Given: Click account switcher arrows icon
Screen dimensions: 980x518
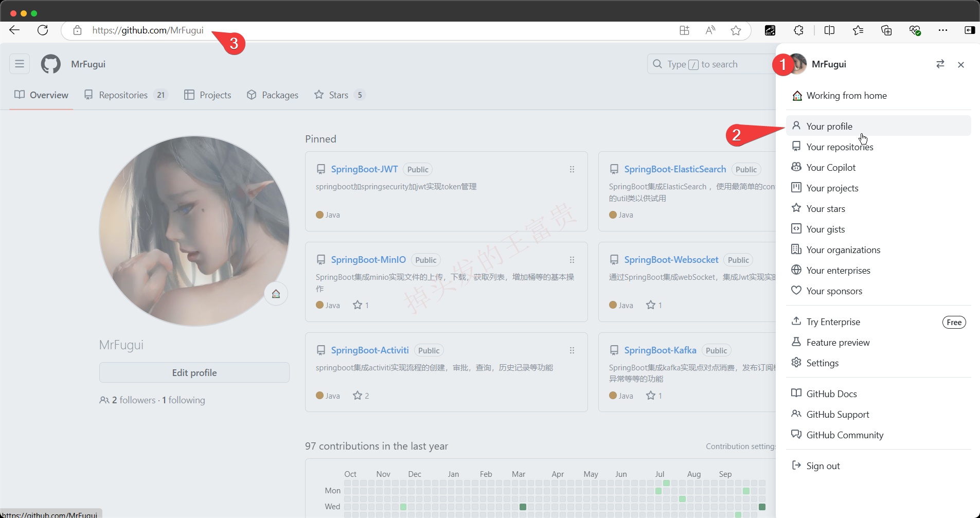Looking at the screenshot, I should [x=940, y=64].
